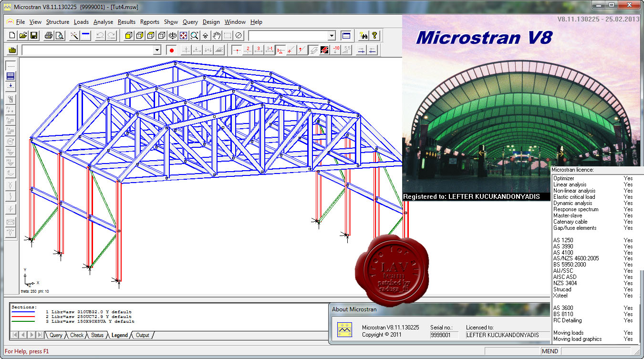This screenshot has height=359, width=644.
Task: Select the solid yellow cube view icon
Action: (128, 36)
